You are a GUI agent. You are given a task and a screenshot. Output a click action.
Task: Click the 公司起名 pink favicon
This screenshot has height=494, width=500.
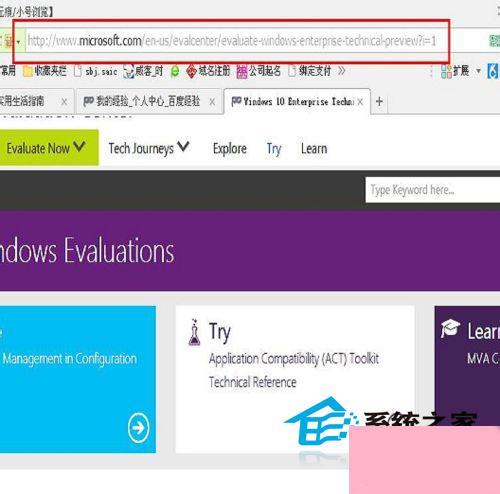242,71
